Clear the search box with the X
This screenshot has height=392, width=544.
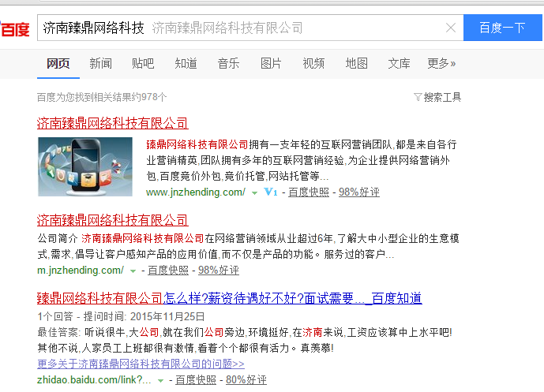(x=451, y=28)
